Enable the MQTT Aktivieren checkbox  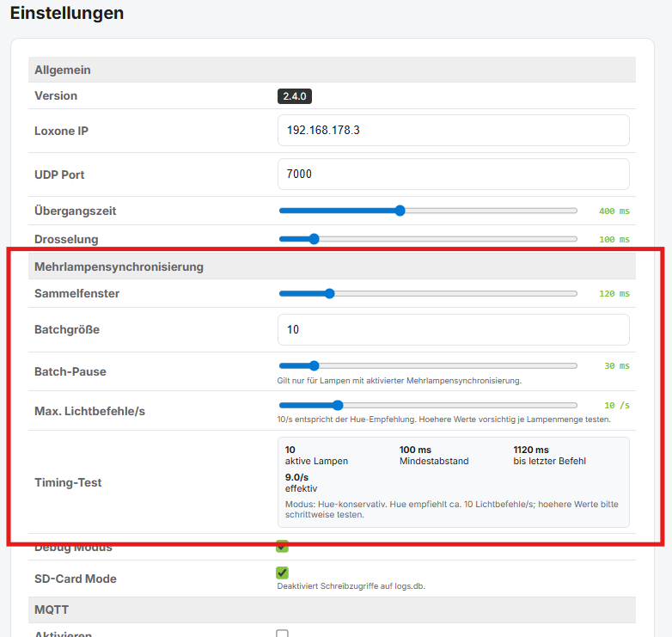[x=282, y=634]
